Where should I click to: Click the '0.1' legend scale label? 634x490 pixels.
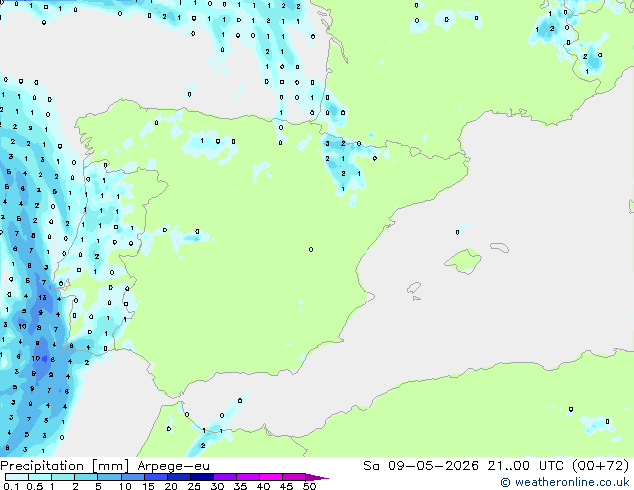point(11,486)
